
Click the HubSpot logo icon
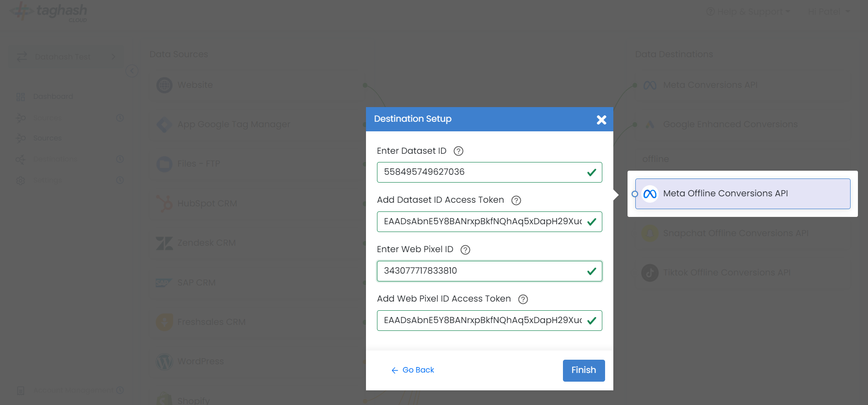(x=164, y=204)
